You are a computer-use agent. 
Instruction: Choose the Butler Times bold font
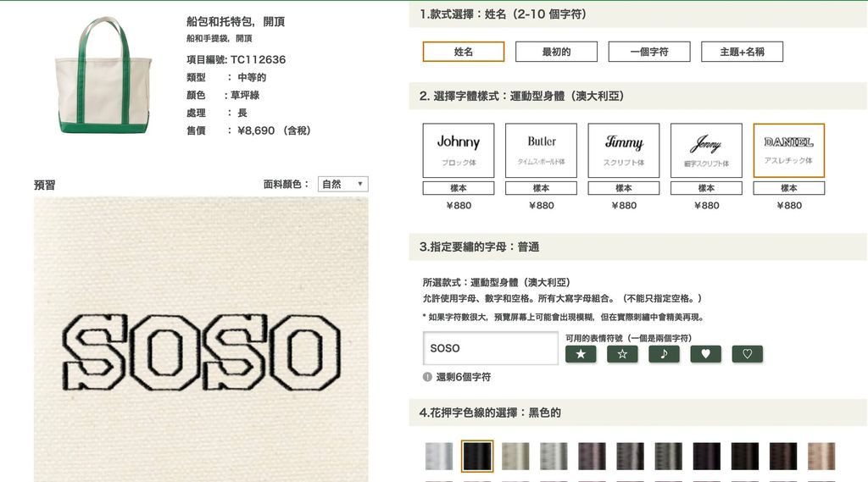tap(541, 151)
